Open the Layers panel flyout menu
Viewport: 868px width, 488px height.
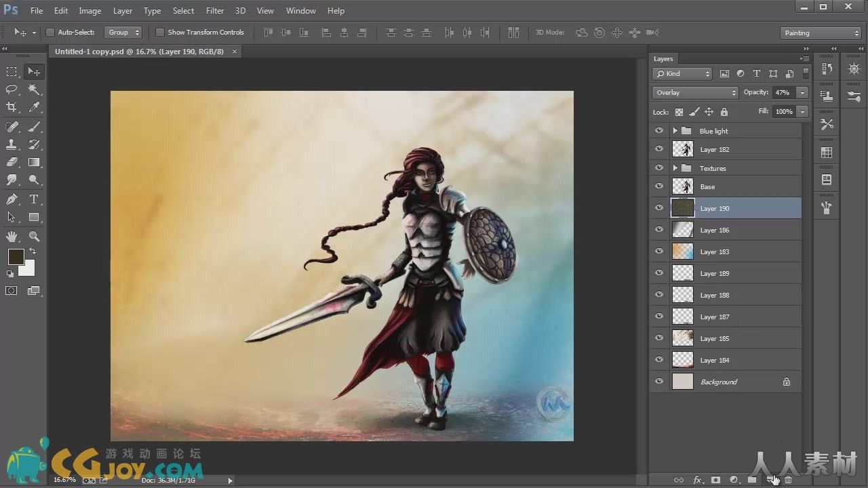point(804,59)
